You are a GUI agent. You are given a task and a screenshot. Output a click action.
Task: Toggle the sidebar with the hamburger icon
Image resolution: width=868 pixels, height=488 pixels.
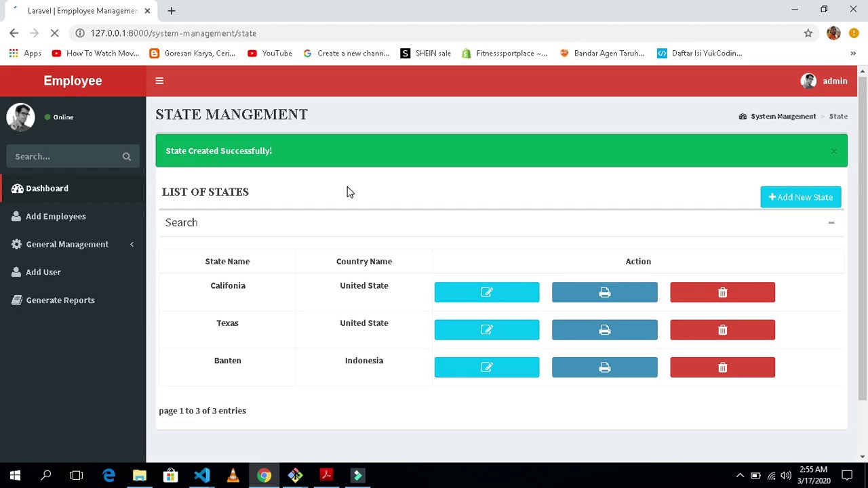(x=159, y=81)
